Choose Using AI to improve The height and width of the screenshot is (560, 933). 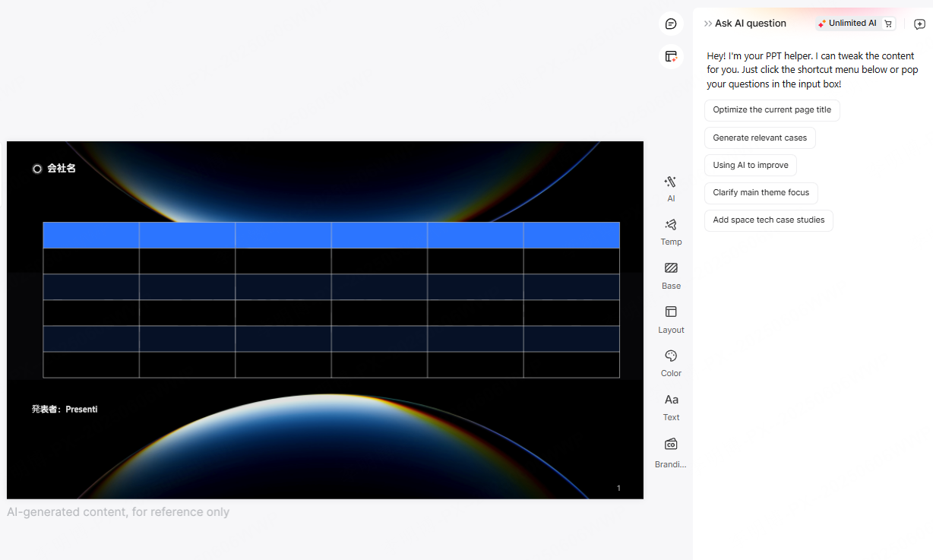pos(751,165)
